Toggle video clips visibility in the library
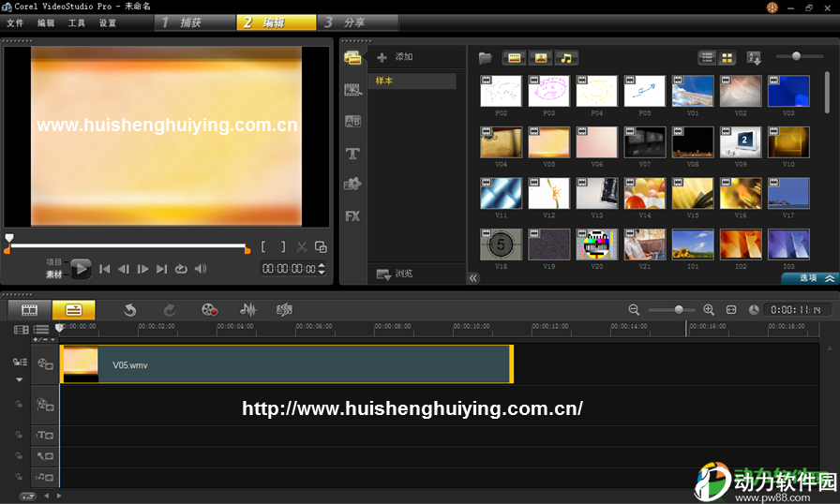 515,58
